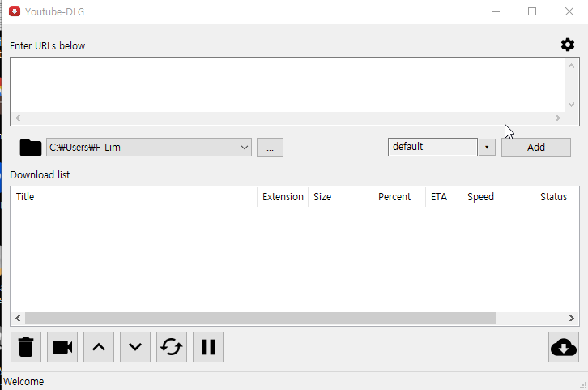Open settings via the gear icon
588x390 pixels.
point(568,45)
